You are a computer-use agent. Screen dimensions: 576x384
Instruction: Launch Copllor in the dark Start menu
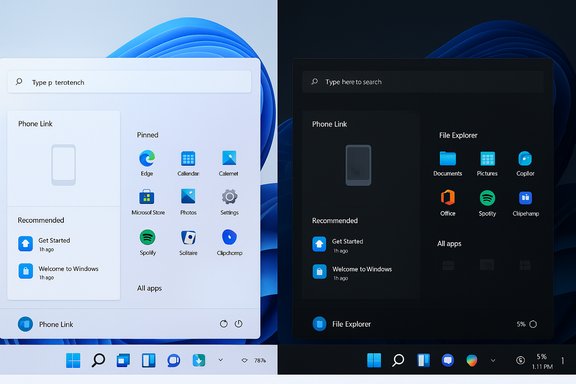point(525,159)
